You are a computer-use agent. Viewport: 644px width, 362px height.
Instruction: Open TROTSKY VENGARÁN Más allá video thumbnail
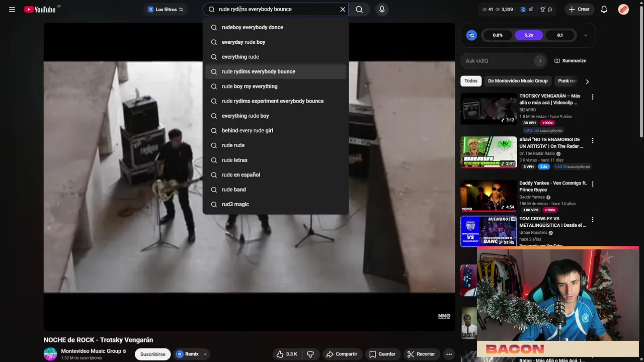pos(489,109)
